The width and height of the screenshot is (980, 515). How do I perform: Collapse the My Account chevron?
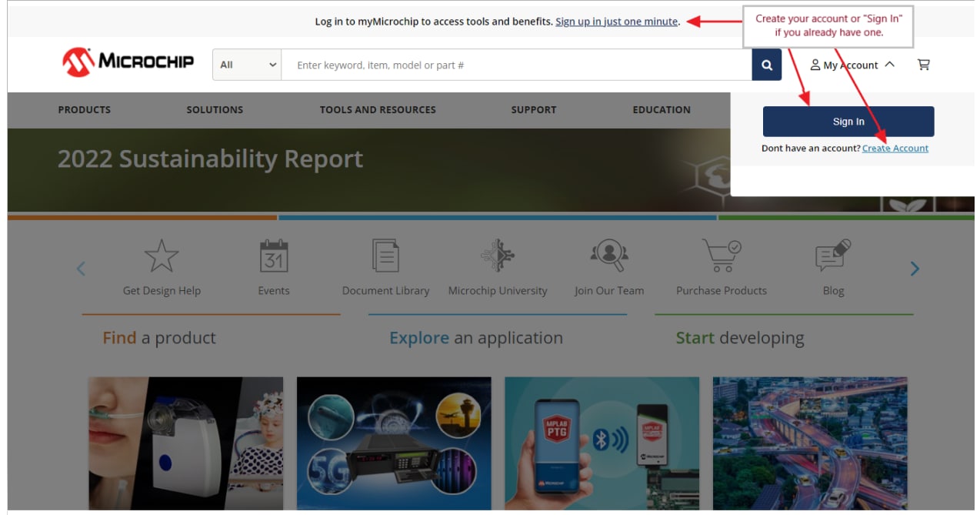click(x=890, y=65)
